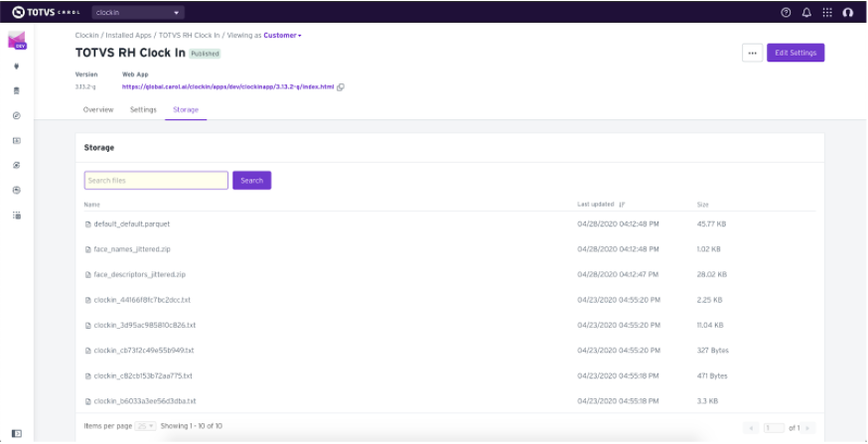Click the page number input box
This screenshot has height=444, width=868.
(774, 428)
